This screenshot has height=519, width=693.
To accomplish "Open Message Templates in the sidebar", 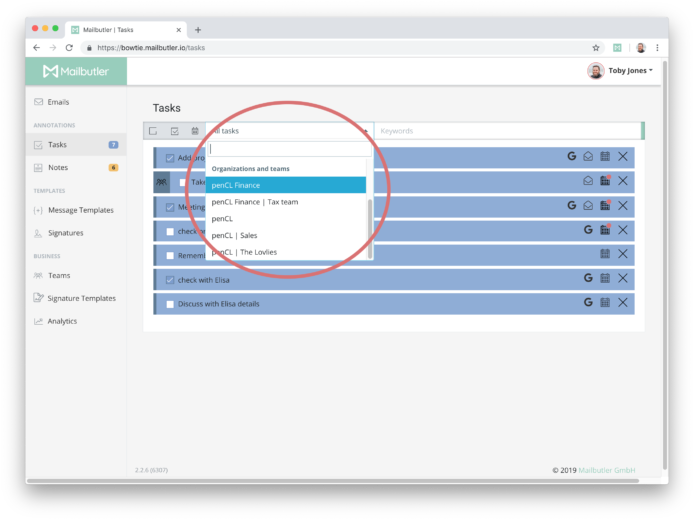I will [x=80, y=210].
